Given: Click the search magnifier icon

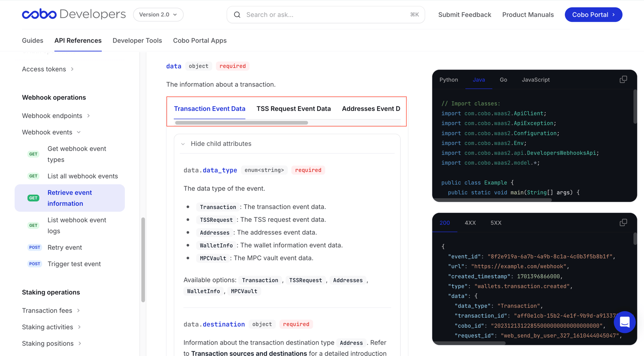Looking at the screenshot, I should 237,15.
